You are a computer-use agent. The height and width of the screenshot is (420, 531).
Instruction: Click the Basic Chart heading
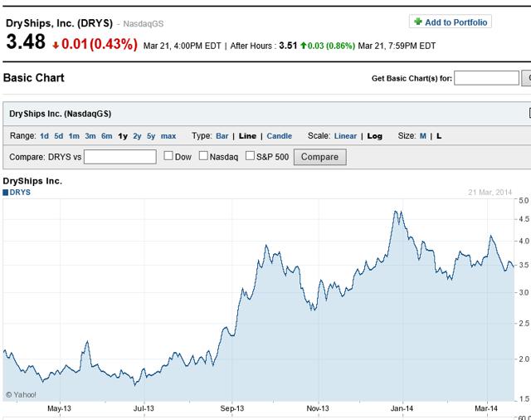[33, 78]
